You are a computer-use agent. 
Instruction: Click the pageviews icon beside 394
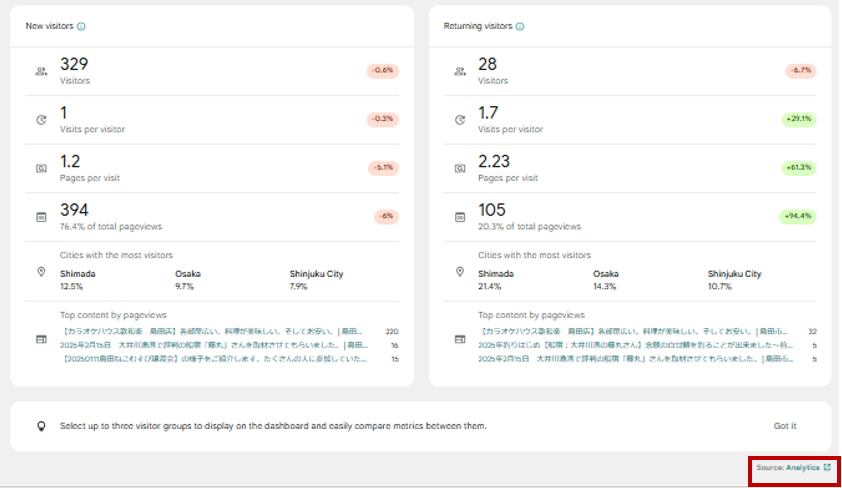click(x=41, y=216)
